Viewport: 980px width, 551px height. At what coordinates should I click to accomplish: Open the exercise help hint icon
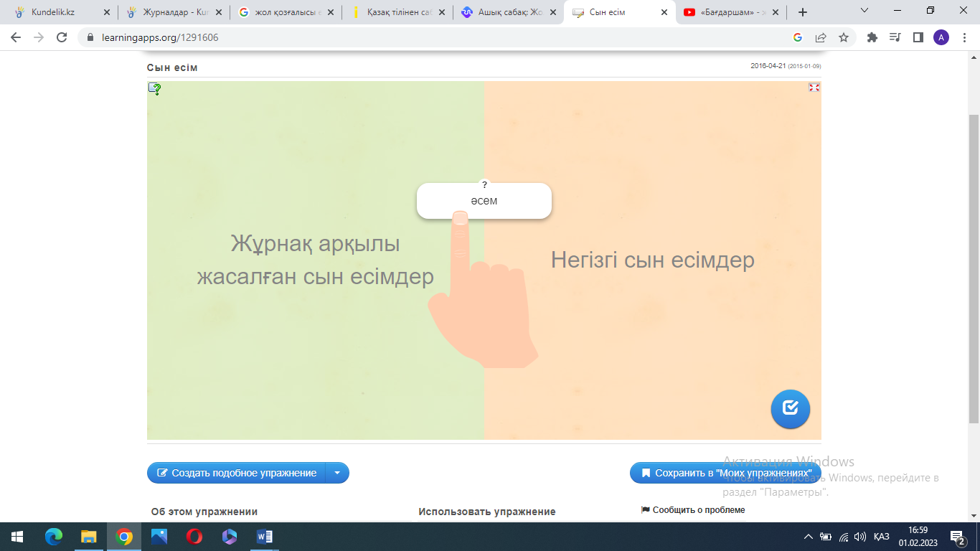coord(154,89)
